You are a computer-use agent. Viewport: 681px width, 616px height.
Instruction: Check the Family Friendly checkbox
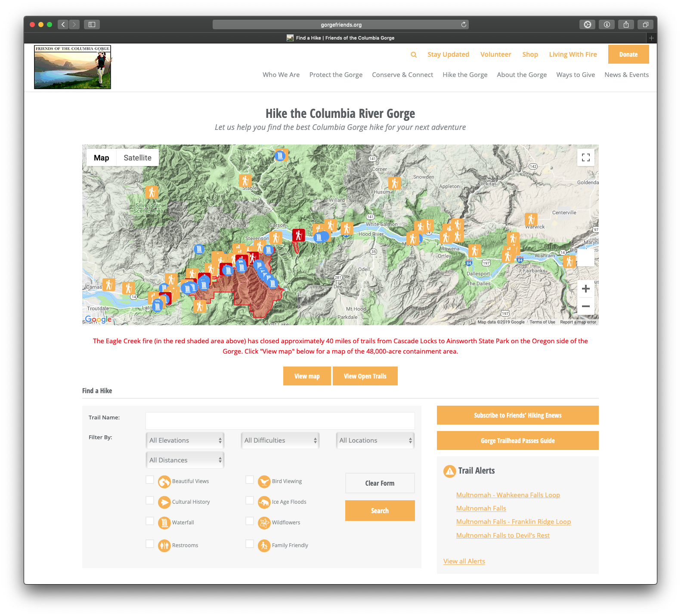[250, 544]
